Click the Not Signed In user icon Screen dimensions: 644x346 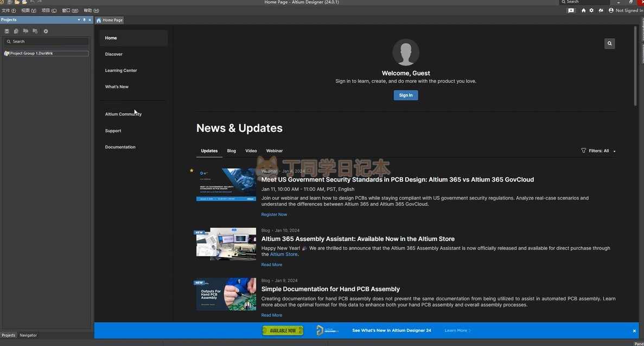click(x=611, y=10)
